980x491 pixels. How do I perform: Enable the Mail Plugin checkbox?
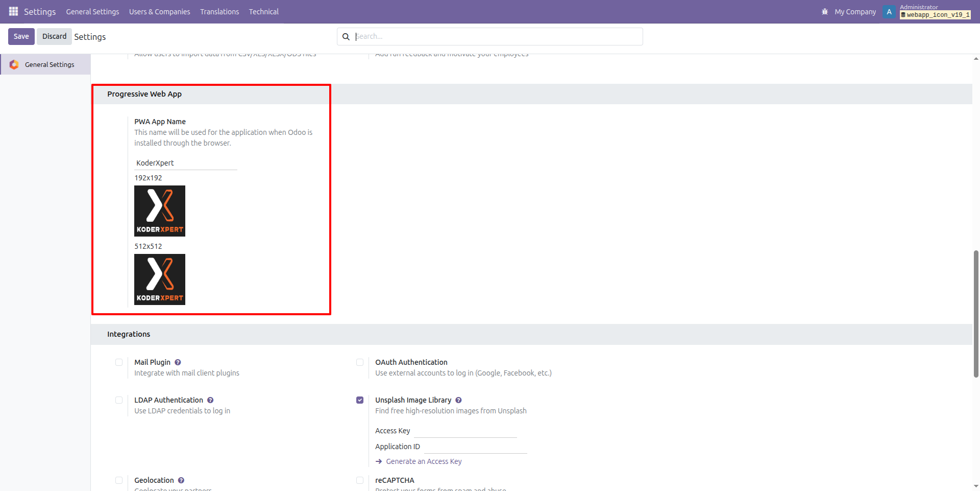click(119, 362)
